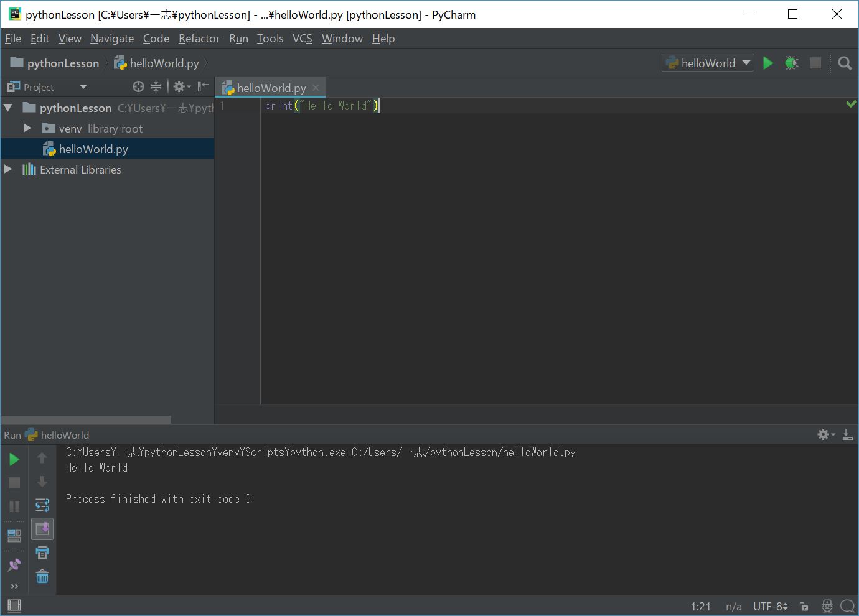The image size is (859, 616).
Task: Open the File menu
Action: [x=13, y=39]
